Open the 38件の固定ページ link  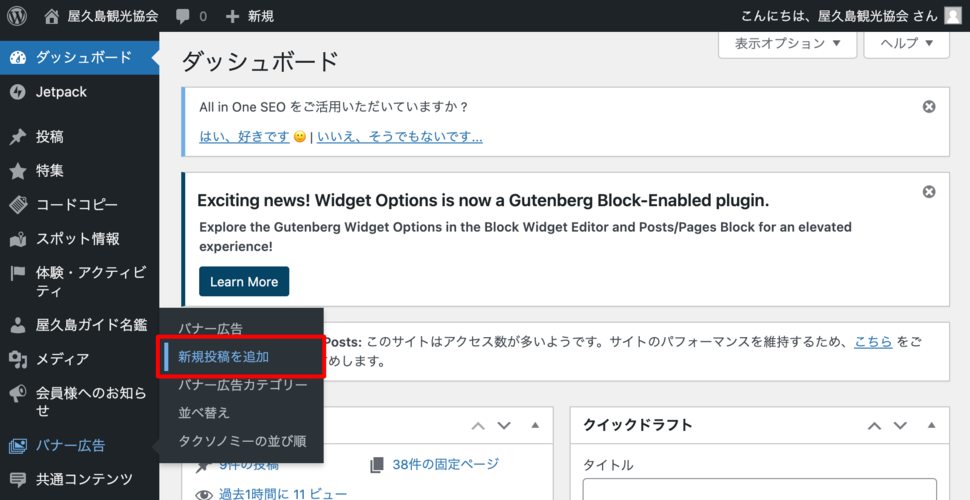445,464
